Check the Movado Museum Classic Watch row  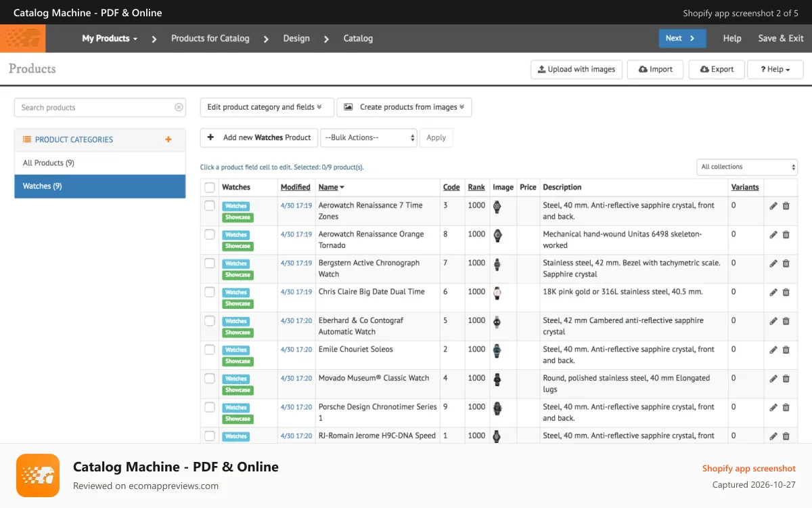pyautogui.click(x=210, y=379)
